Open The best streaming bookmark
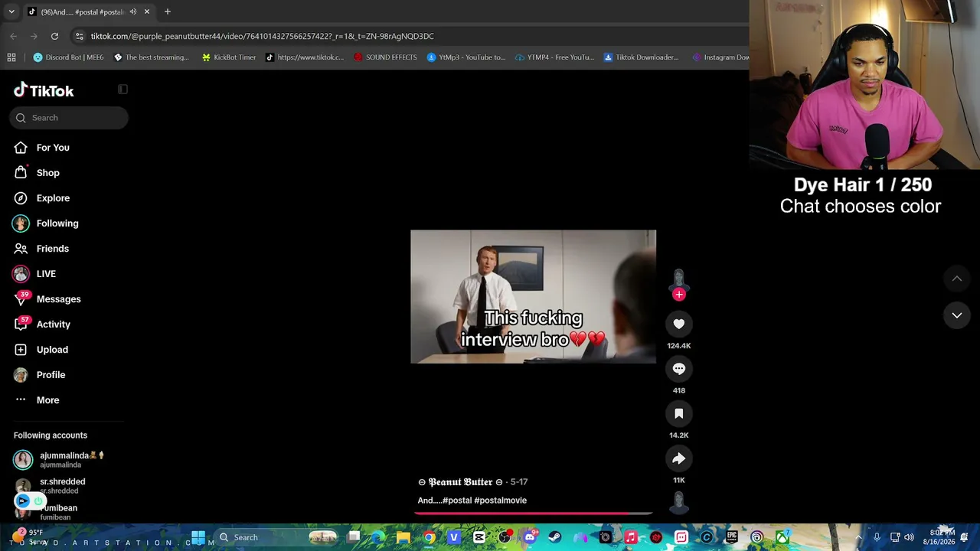 coord(151,57)
